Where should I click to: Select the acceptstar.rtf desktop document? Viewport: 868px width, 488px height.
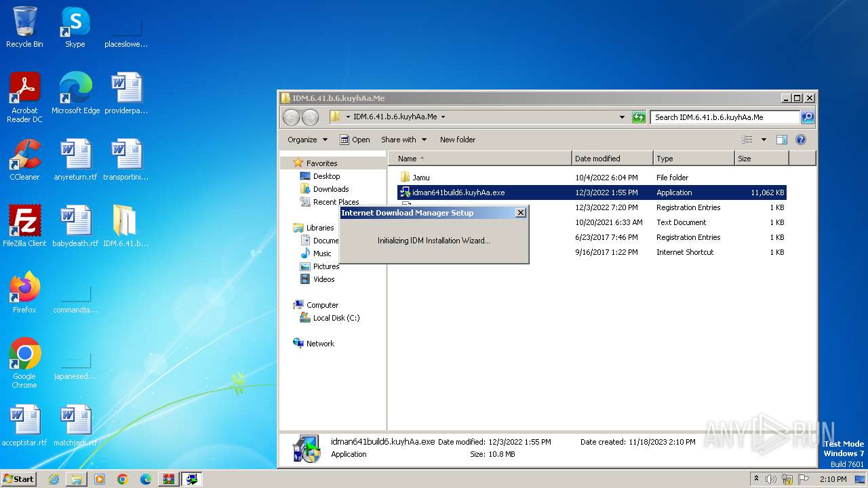coord(24,426)
